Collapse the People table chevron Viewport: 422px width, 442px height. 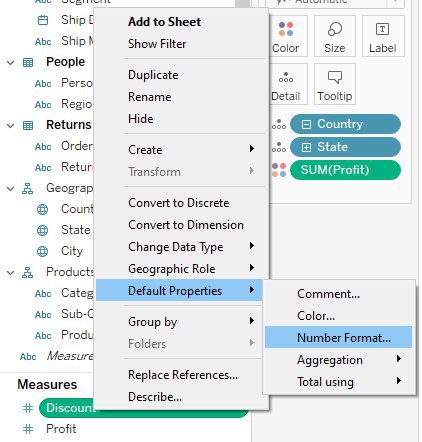[x=11, y=62]
